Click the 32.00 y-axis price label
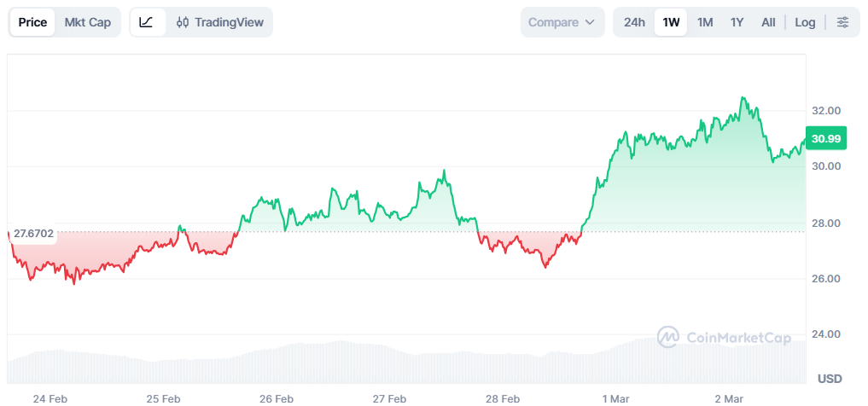The width and height of the screenshot is (868, 406). tap(826, 111)
